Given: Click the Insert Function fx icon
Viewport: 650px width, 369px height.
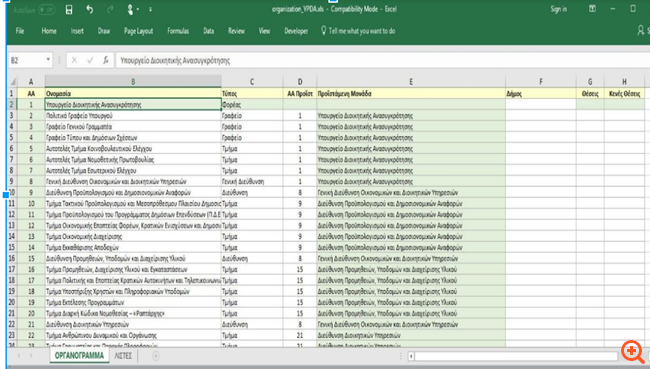Looking at the screenshot, I should (106, 61).
